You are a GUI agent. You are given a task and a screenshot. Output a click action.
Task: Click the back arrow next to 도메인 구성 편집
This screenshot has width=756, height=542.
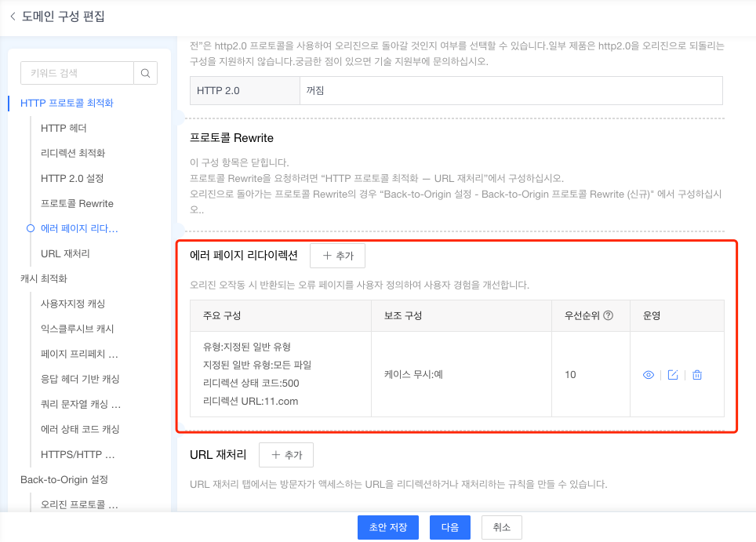(11, 16)
